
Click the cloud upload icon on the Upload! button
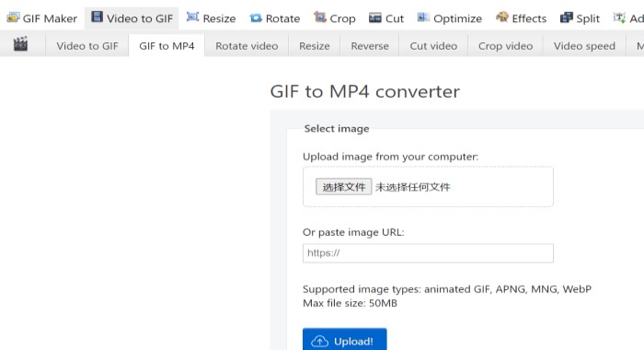tap(319, 342)
